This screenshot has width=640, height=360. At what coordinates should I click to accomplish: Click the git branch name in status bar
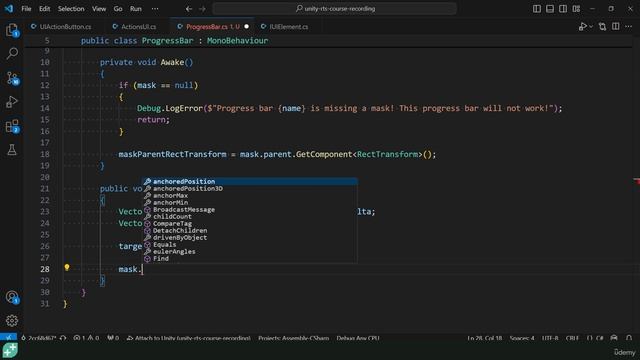pyautogui.click(x=39, y=338)
